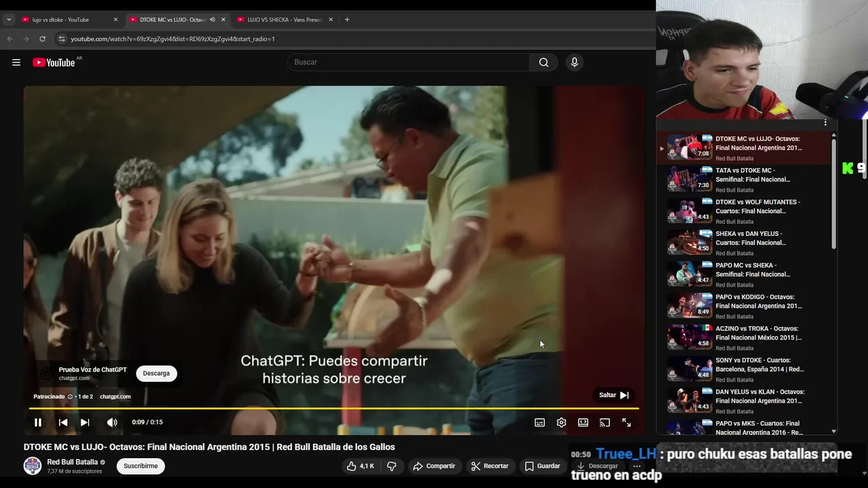Screen dimensions: 868x488
Task: Mute the video volume
Action: (112, 422)
